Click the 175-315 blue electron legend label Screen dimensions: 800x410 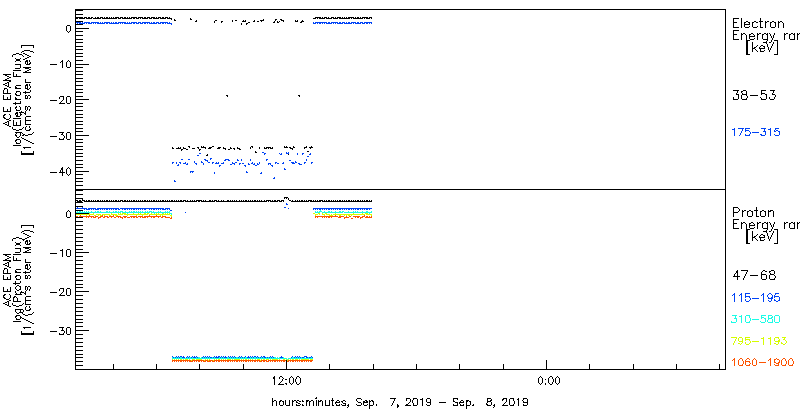tap(756, 132)
